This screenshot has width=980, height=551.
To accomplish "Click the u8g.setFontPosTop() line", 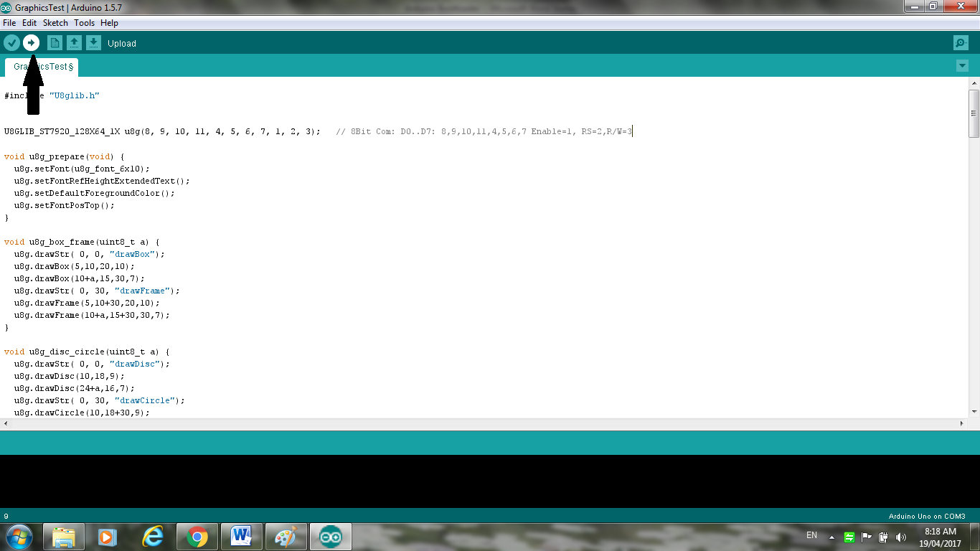I will click(64, 205).
